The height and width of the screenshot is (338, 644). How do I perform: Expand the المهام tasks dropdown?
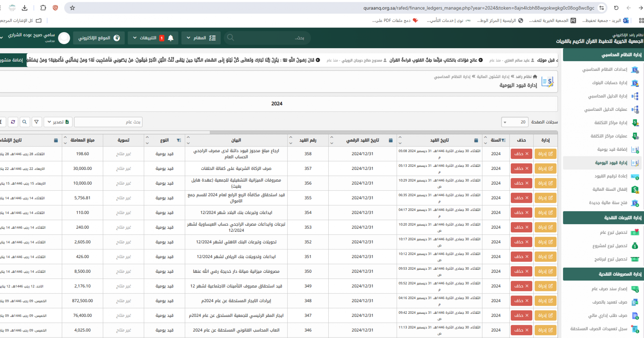pyautogui.click(x=201, y=38)
